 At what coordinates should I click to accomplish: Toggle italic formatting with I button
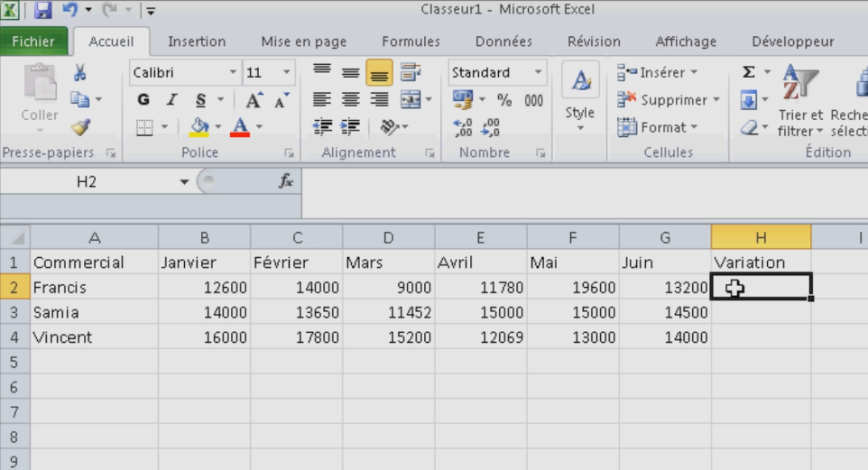click(x=171, y=100)
